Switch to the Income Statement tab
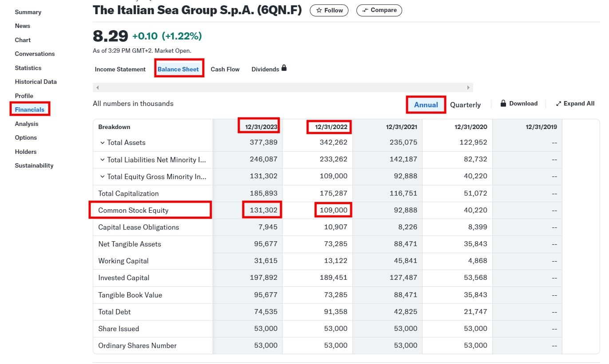 pos(120,69)
